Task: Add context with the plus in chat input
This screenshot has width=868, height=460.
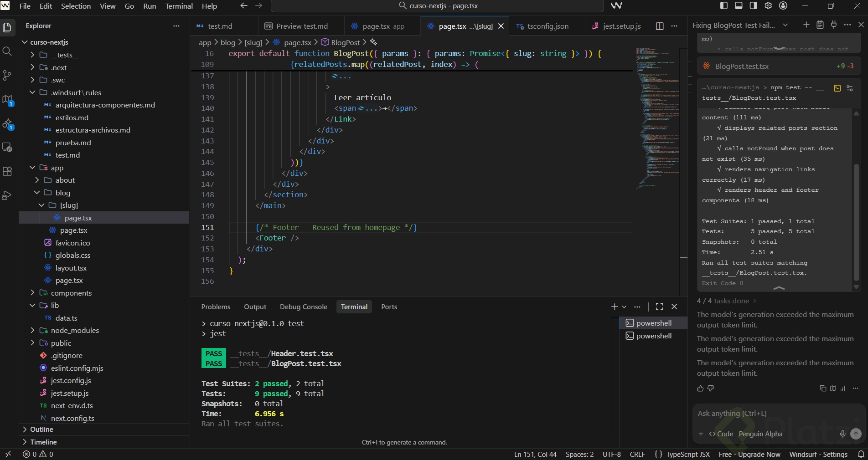Action: [x=701, y=434]
